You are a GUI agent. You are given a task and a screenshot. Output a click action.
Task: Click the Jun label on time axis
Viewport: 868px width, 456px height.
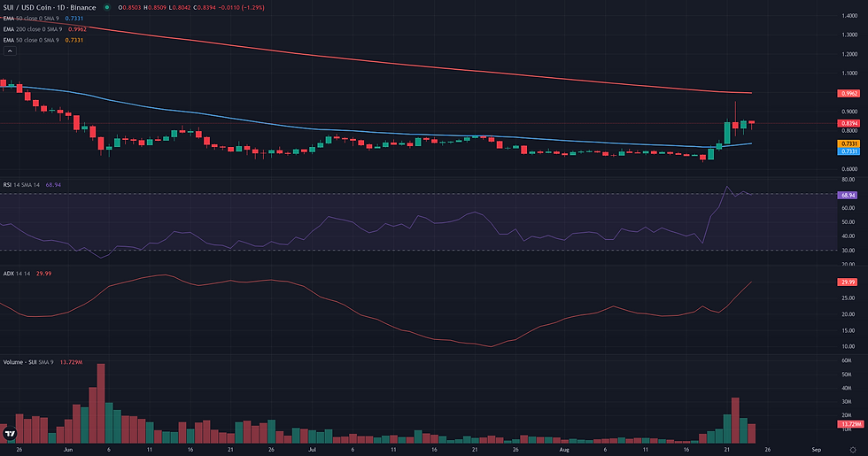point(68,450)
